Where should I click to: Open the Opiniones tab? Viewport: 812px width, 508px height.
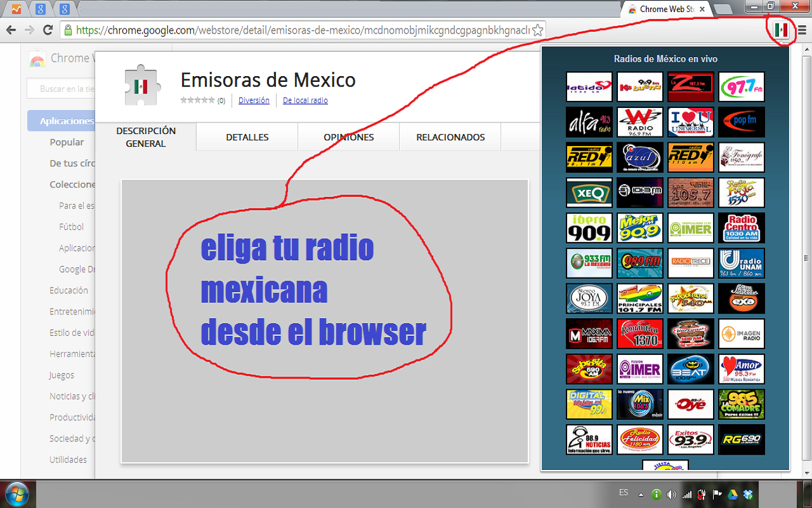(x=349, y=137)
